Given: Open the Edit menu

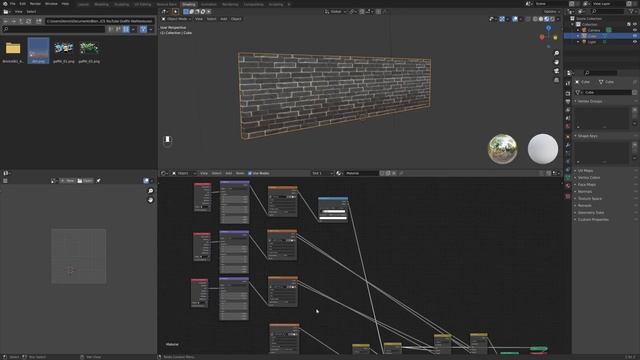Looking at the screenshot, I should [x=22, y=4].
